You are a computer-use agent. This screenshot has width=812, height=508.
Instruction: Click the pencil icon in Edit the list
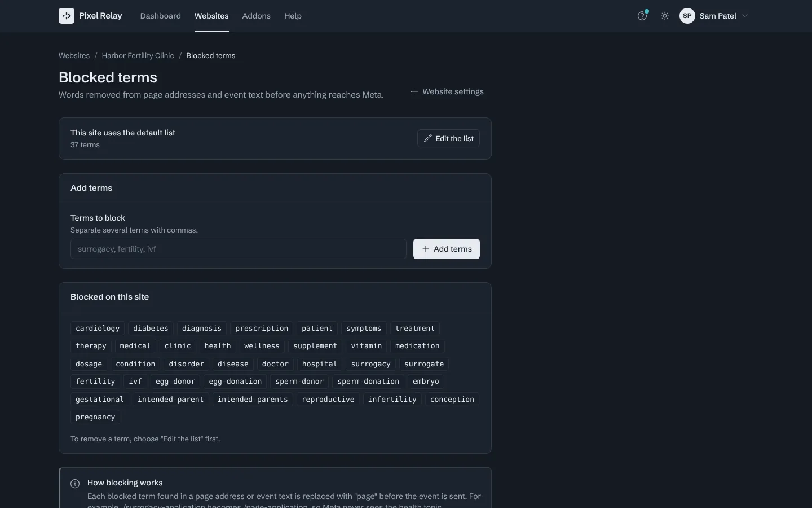click(428, 138)
